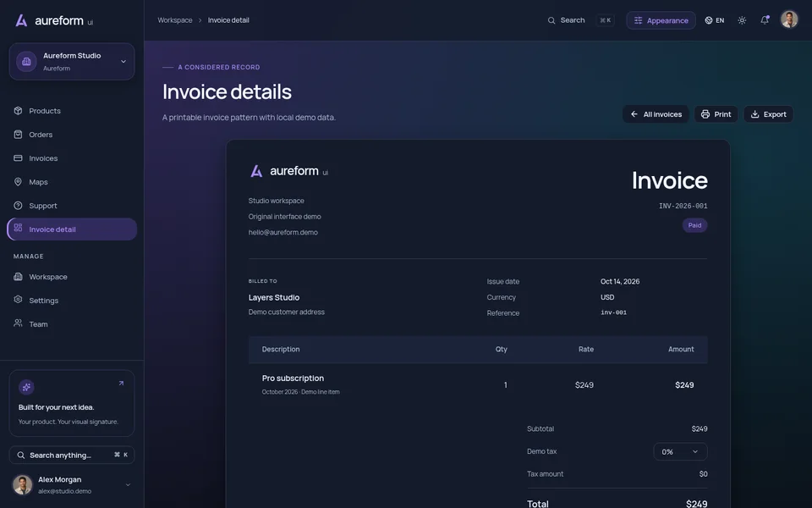Click the invoice number INV-2026-001

[x=683, y=206]
